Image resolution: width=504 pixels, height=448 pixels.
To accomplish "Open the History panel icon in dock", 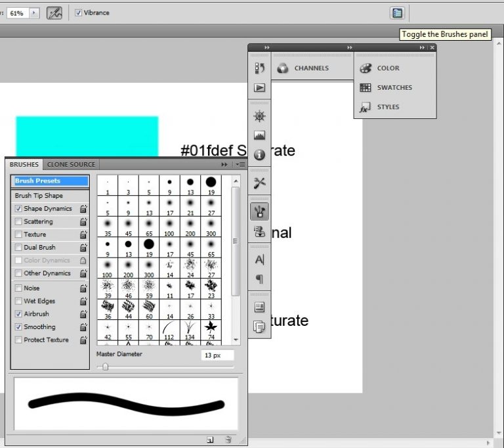I will tap(259, 68).
